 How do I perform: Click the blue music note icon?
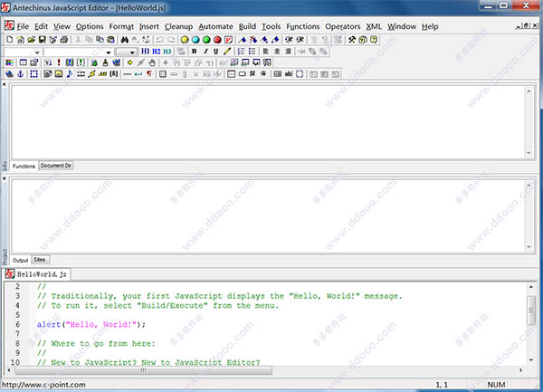70,73
